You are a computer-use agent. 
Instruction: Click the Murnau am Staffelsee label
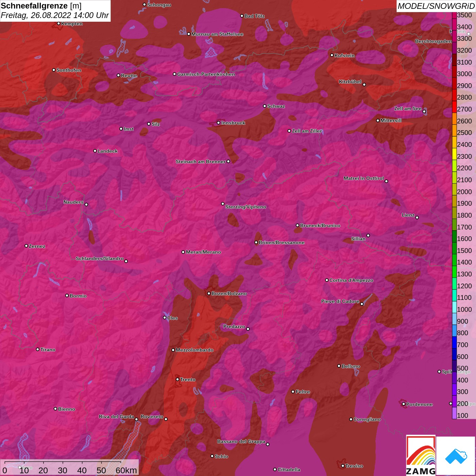(218, 34)
